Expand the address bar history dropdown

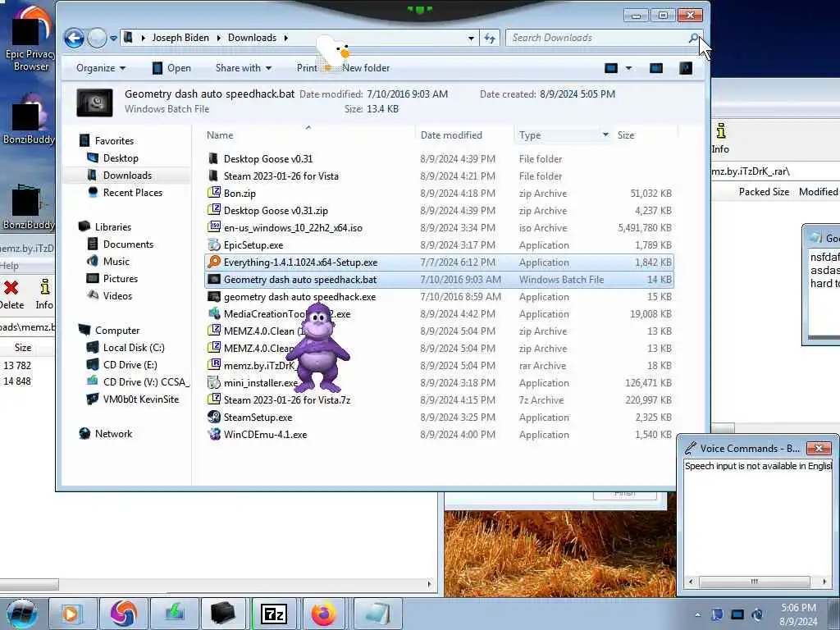click(471, 38)
